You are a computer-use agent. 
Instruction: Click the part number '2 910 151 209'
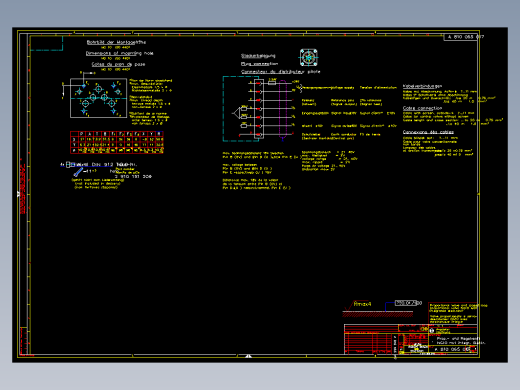click(x=133, y=176)
